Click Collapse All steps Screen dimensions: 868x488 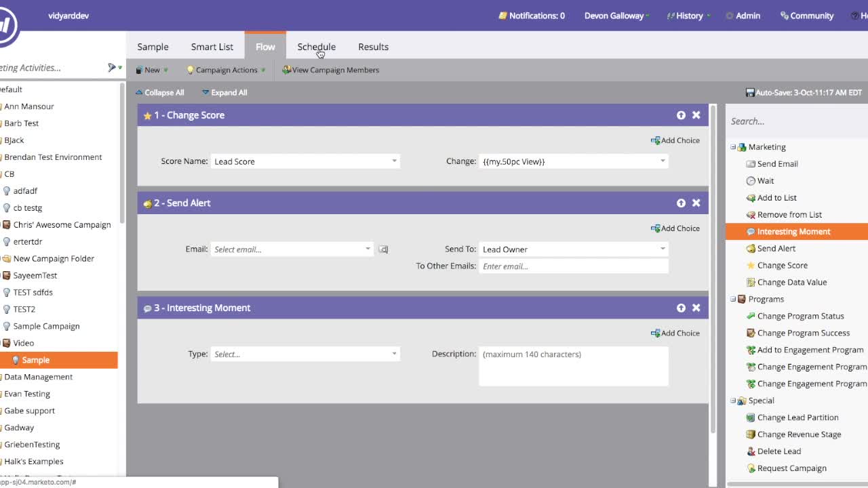(x=160, y=93)
